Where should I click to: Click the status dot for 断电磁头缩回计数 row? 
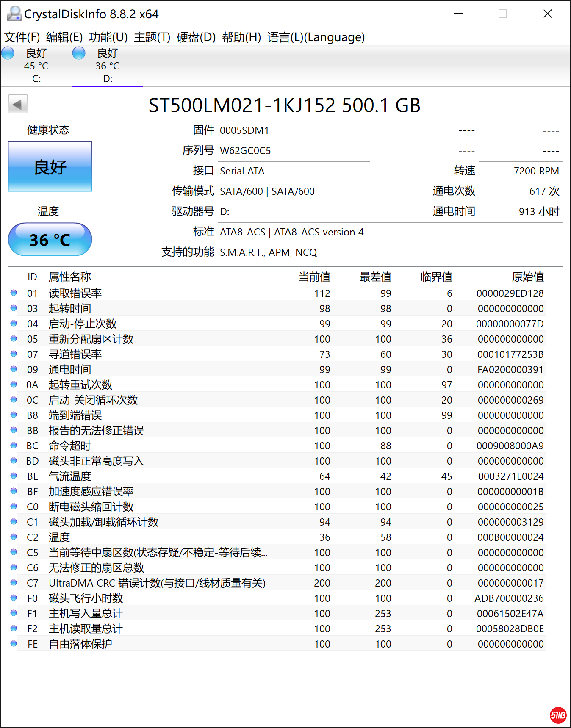[14, 506]
